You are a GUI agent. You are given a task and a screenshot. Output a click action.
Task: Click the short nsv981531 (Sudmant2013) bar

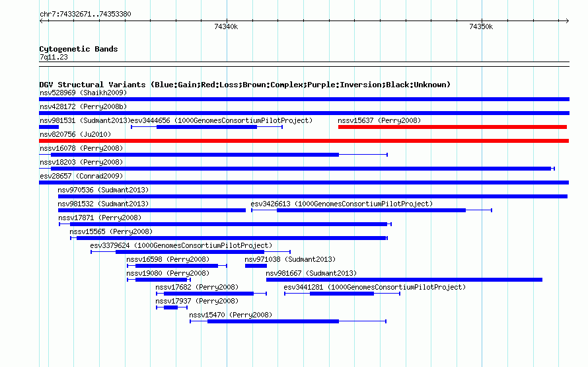click(x=49, y=127)
